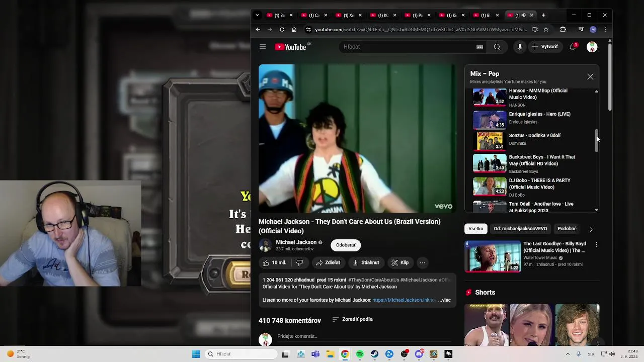Open YouTube notifications bell
This screenshot has width=644, height=362.
pos(573,47)
